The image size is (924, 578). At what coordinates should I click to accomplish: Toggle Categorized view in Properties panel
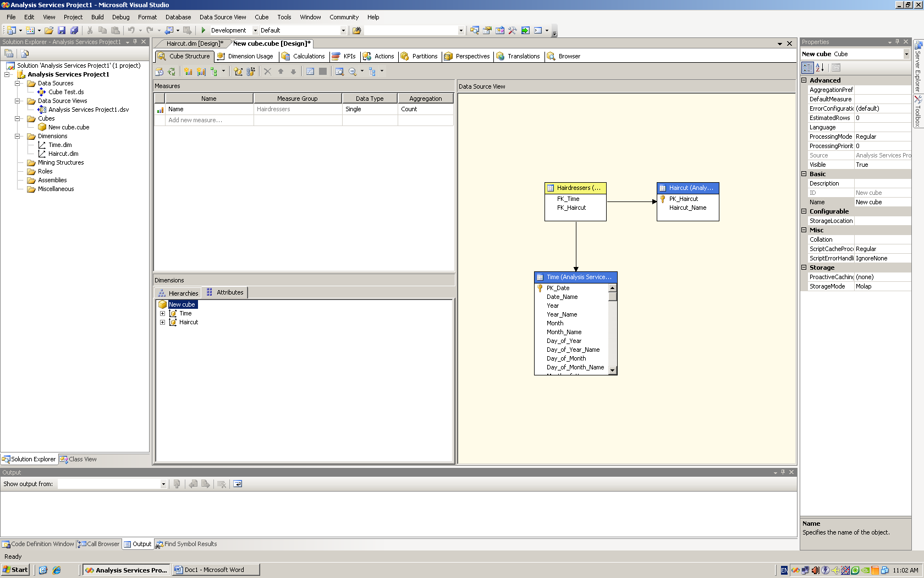[x=807, y=68]
